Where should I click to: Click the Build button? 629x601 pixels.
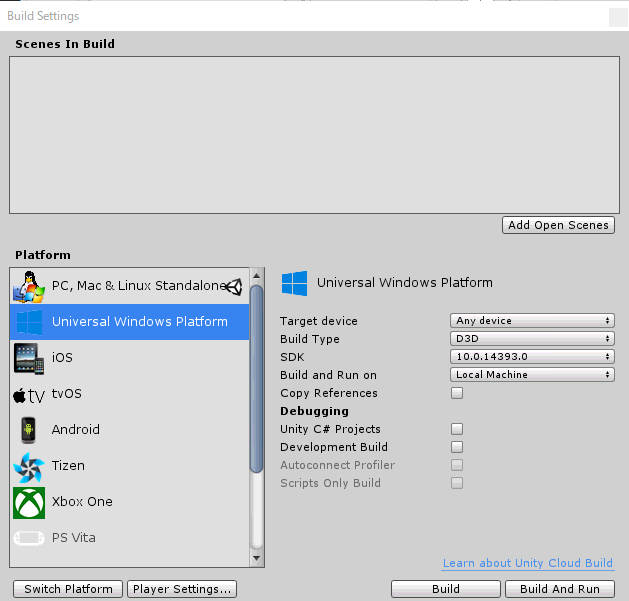click(446, 589)
